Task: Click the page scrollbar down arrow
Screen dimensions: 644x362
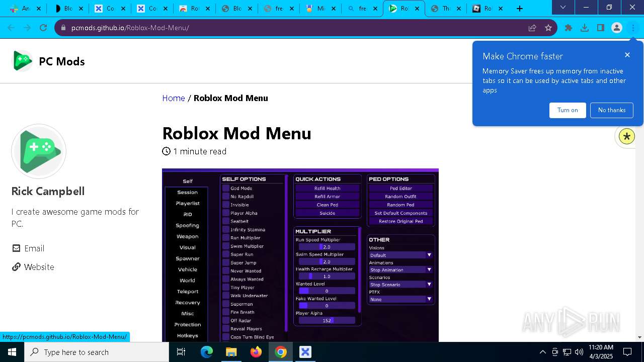Action: [640, 337]
